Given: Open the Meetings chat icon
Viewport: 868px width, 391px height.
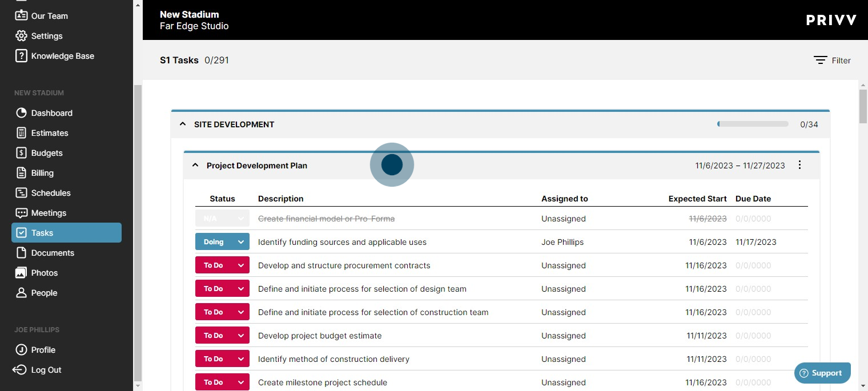Looking at the screenshot, I should pos(22,212).
